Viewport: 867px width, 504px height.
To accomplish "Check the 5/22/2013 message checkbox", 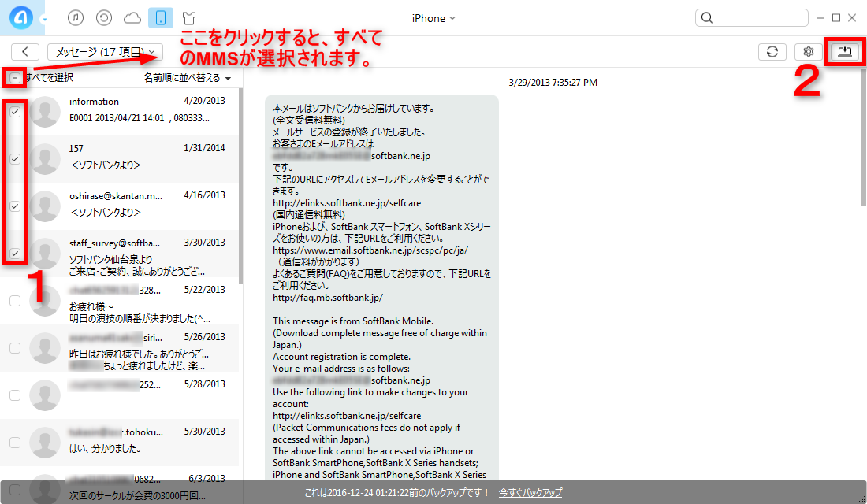I will [x=15, y=301].
